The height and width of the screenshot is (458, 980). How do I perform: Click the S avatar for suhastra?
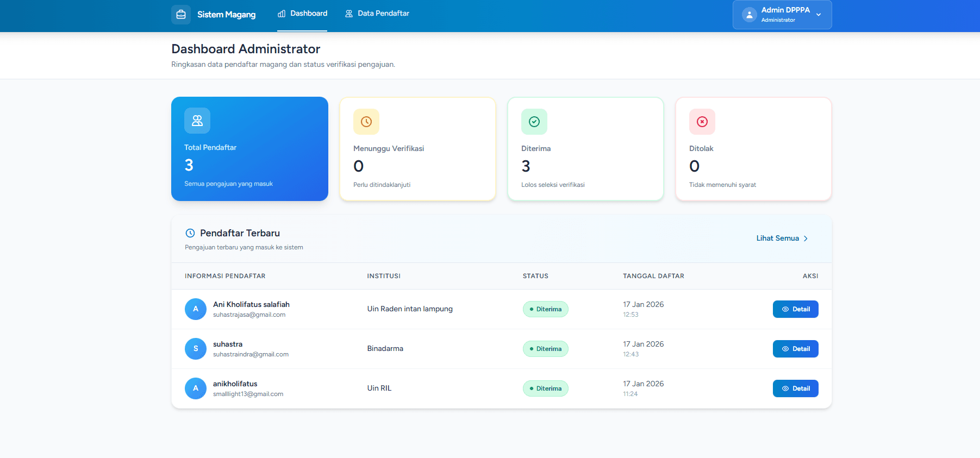click(x=196, y=349)
